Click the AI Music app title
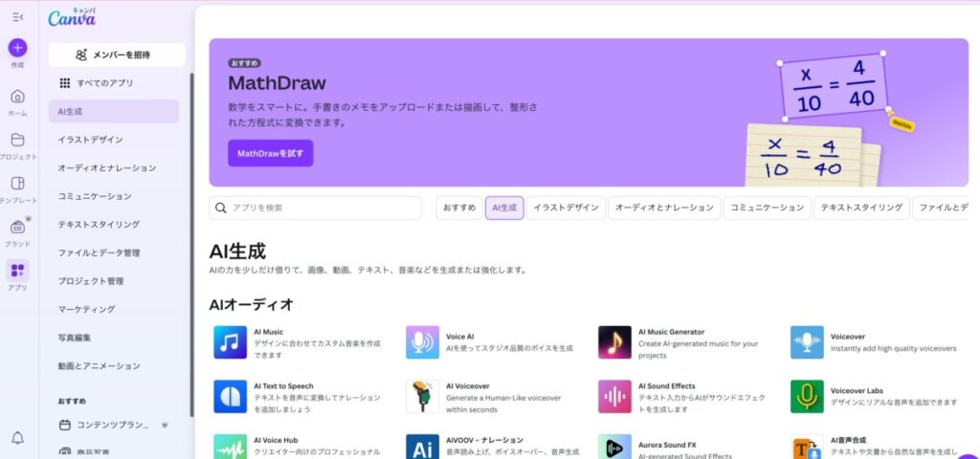Screen dimensions: 980x459 tap(269, 332)
